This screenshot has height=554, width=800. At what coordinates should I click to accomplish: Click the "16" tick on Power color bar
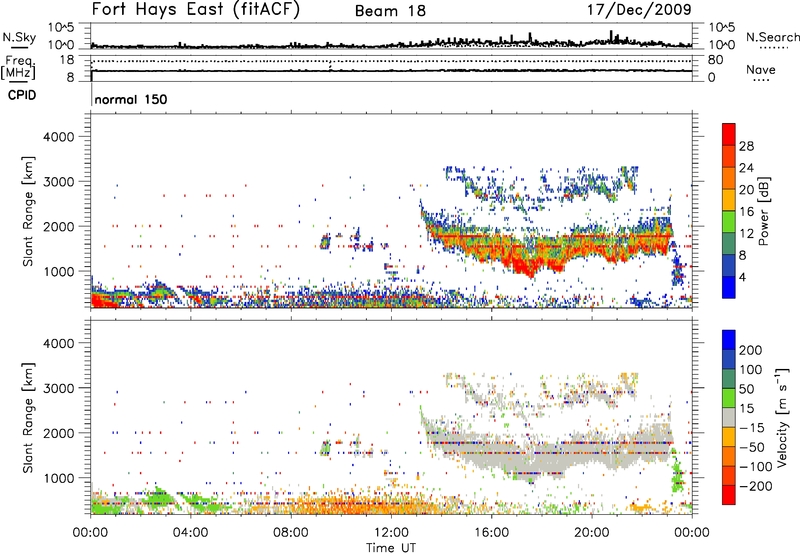coord(746,212)
